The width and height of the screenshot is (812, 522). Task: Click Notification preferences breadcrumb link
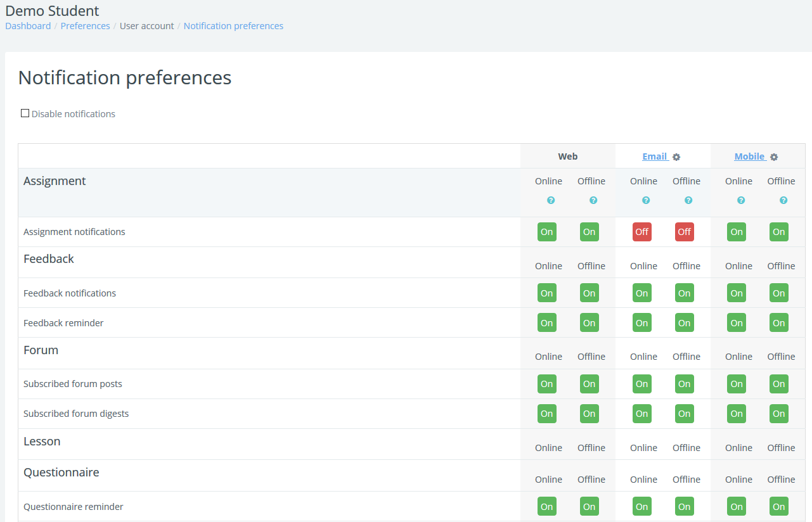coord(233,26)
